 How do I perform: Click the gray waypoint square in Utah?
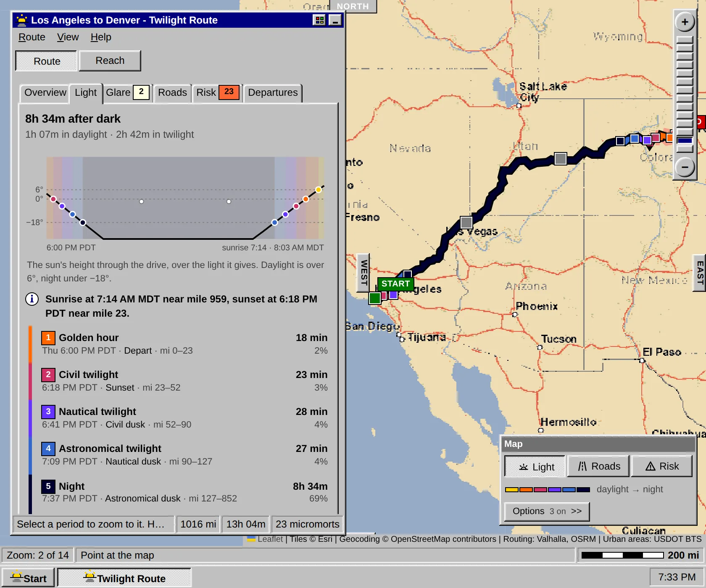pos(560,158)
